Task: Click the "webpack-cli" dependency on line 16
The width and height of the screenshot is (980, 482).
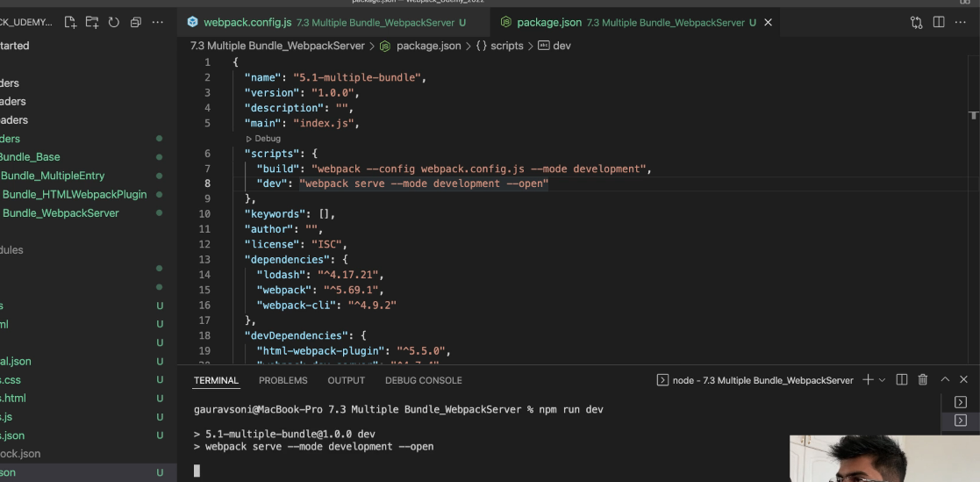Action: click(297, 305)
